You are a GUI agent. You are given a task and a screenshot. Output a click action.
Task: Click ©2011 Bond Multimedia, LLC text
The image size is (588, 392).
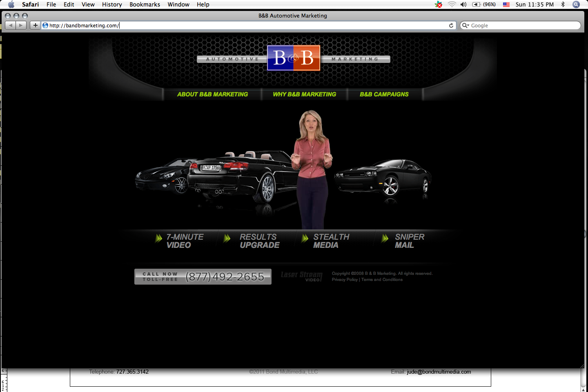283,372
